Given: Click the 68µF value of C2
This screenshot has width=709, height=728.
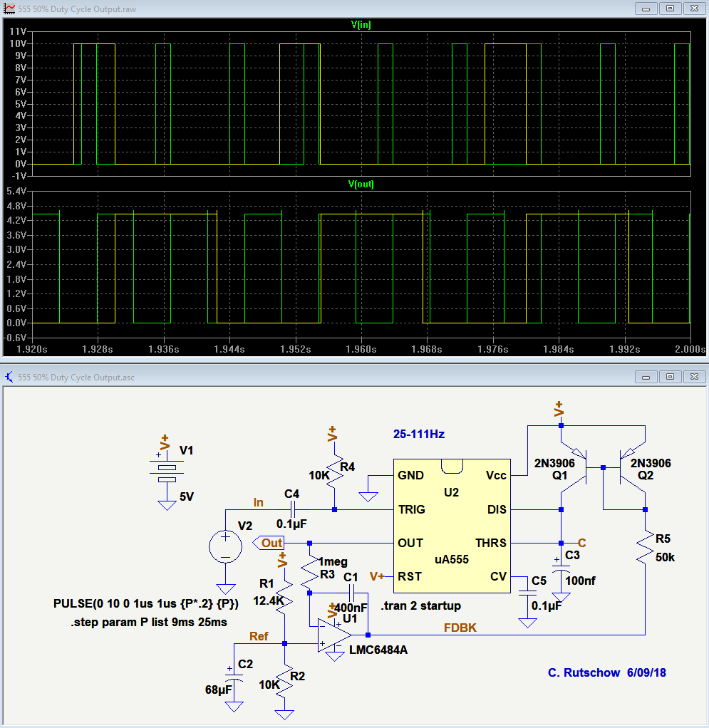Looking at the screenshot, I should [x=218, y=690].
